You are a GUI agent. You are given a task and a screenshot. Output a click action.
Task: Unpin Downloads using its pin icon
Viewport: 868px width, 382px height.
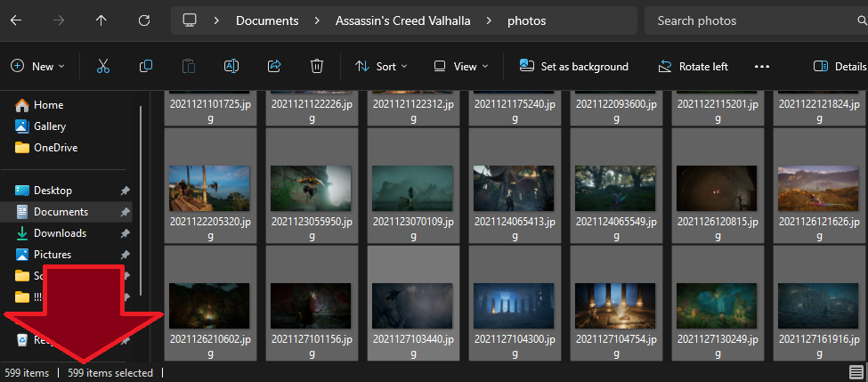[x=126, y=233]
